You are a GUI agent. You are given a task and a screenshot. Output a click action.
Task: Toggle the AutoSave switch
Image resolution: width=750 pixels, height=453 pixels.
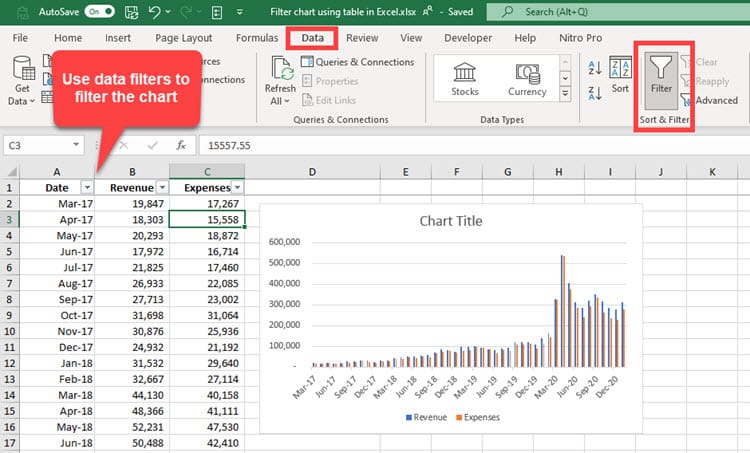tap(99, 12)
